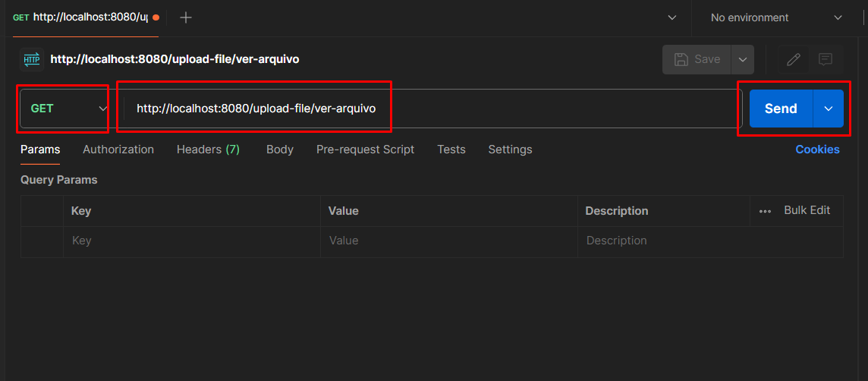
Task: Open the Save options dropdown arrow
Action: tap(742, 59)
